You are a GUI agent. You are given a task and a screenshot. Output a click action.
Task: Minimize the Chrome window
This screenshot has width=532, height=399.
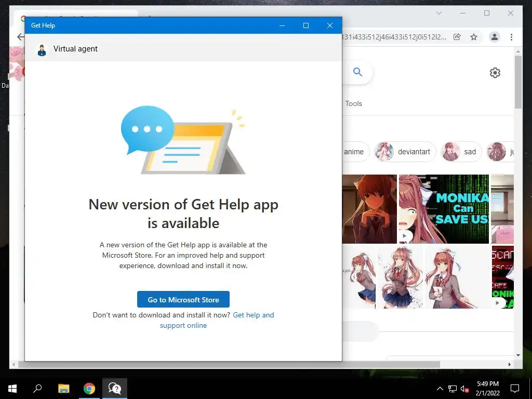pos(463,13)
